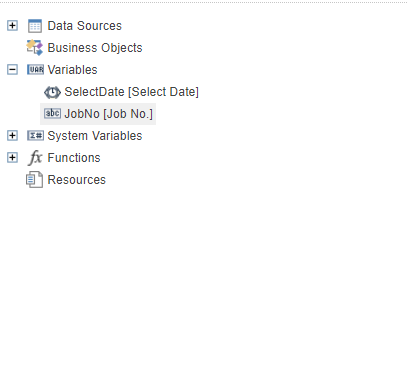
Task: Select the Variables tree label
Action: [x=72, y=70]
